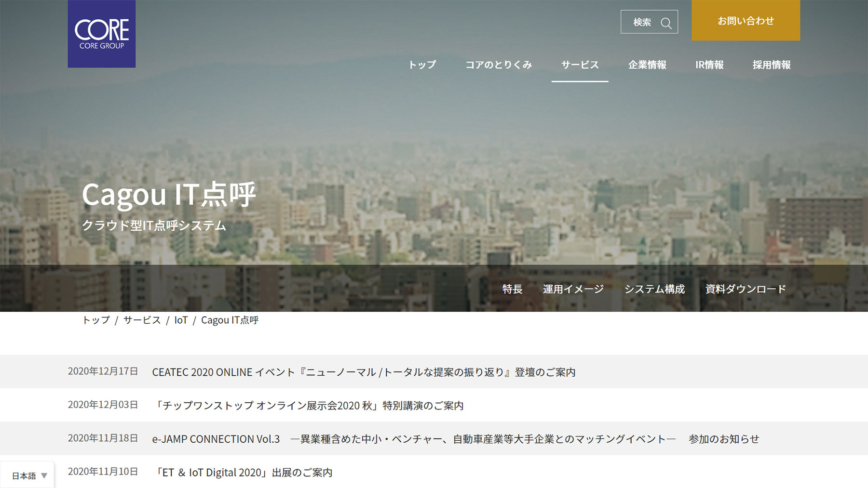Open 採用情報 menu item

772,65
